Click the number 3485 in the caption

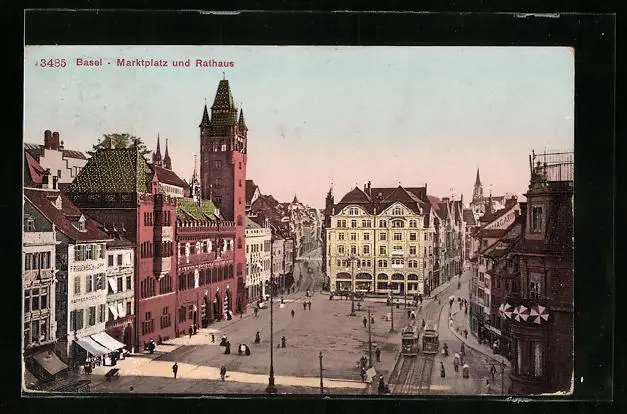(52, 62)
